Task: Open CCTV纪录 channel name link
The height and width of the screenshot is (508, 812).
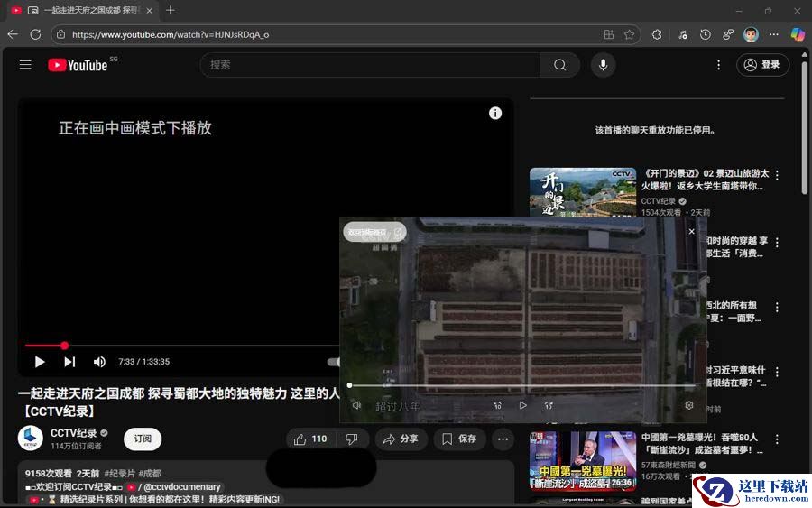Action: 74,433
